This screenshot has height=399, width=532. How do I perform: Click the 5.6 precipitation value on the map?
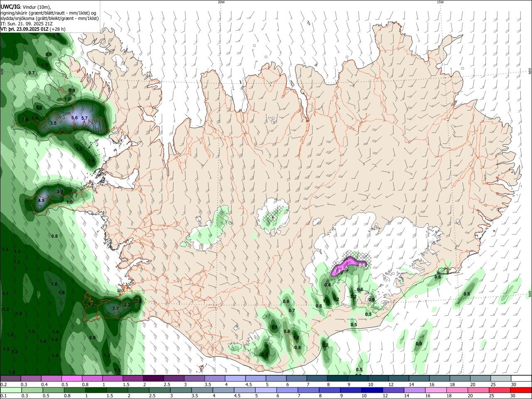pyautogui.click(x=74, y=118)
